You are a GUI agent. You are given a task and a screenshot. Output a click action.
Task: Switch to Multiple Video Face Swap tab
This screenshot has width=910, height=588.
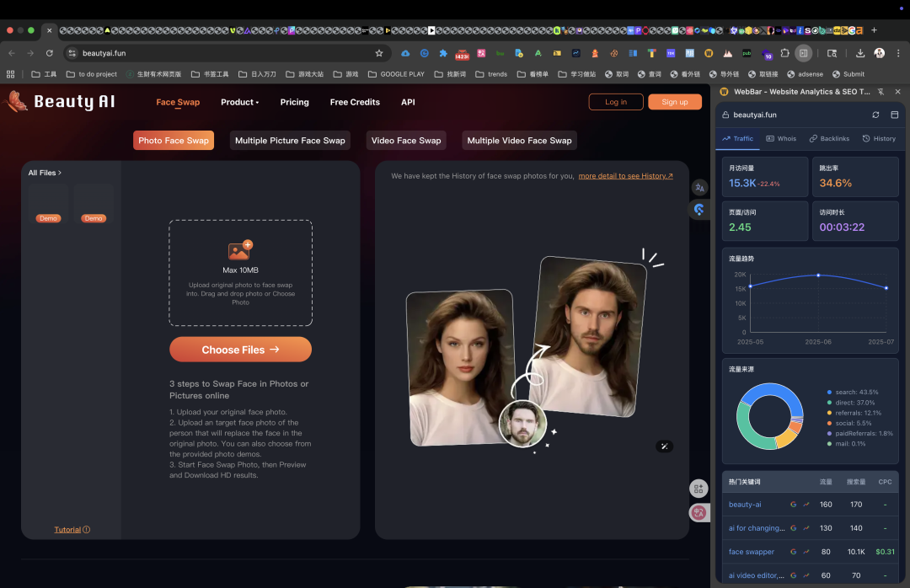pos(519,141)
